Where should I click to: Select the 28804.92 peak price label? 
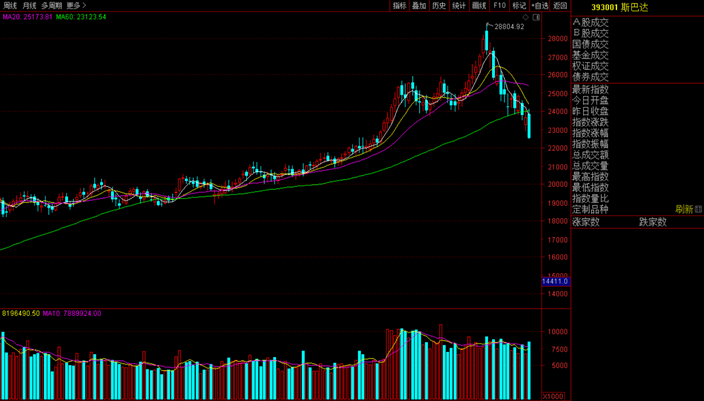pyautogui.click(x=509, y=27)
